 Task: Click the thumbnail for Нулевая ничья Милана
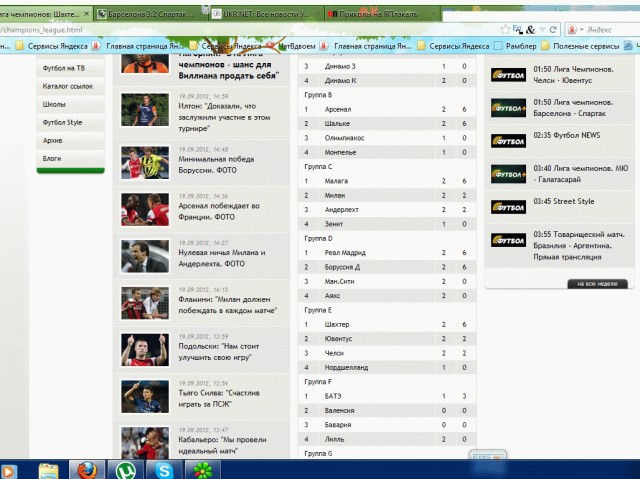[x=145, y=256]
